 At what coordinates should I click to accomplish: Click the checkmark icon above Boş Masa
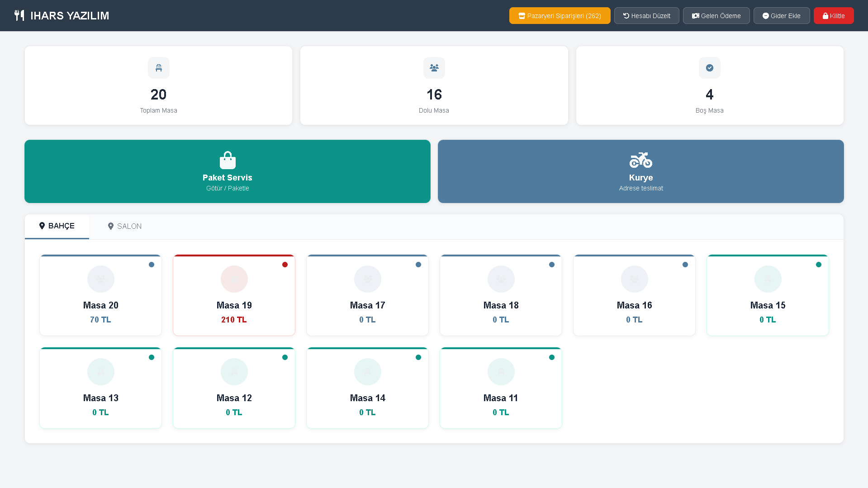(709, 68)
